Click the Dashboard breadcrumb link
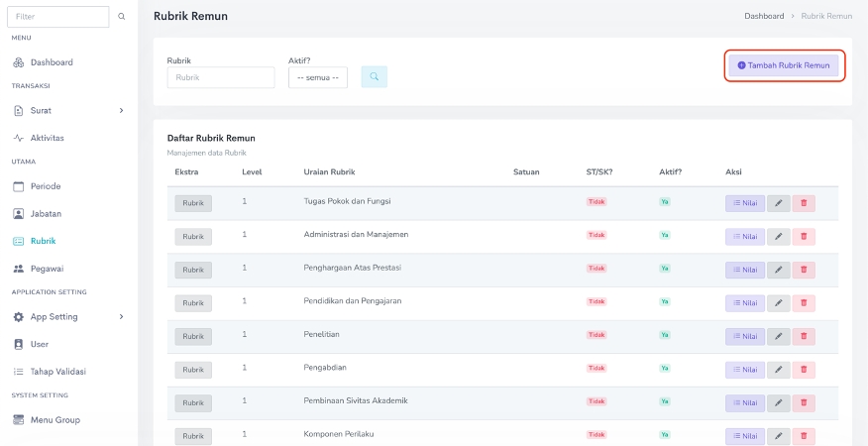Screen dimensions: 868x446 click(x=764, y=17)
